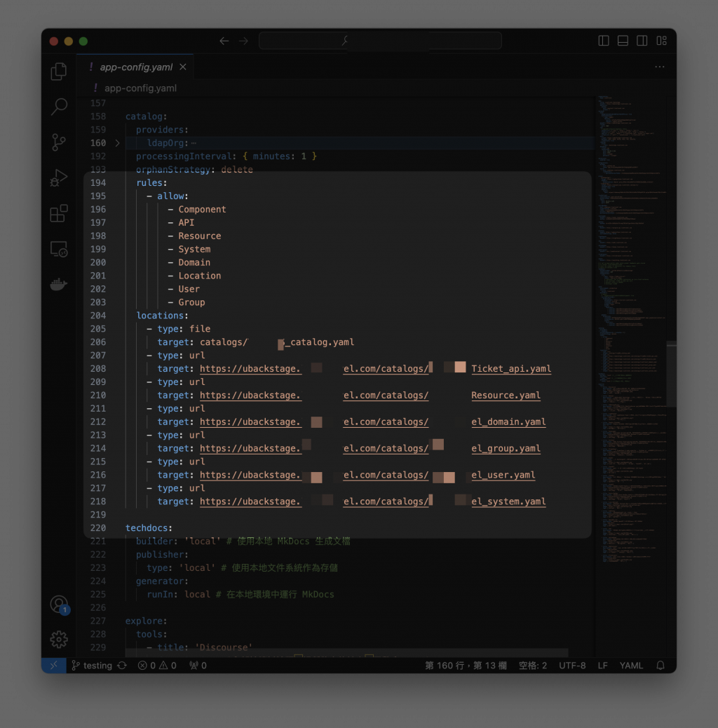This screenshot has width=718, height=728.
Task: Open the el_group.yaml URL link on line 214
Action: pyautogui.click(x=506, y=448)
